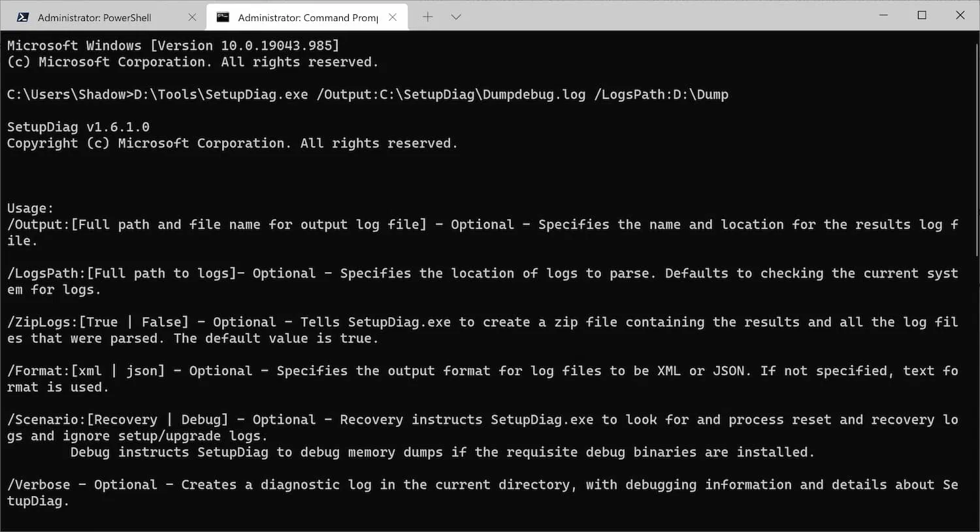Viewport: 980px width, 532px height.
Task: Click the Command Prompt tab icon
Action: coord(223,18)
